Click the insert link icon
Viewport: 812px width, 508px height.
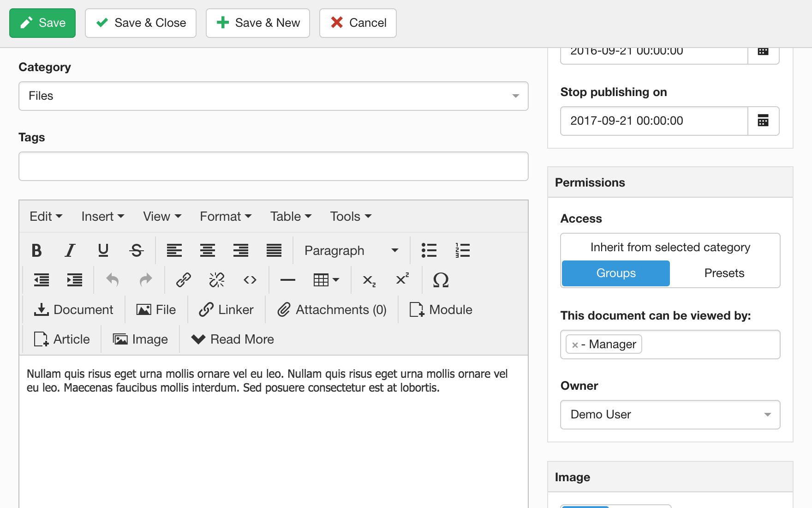(x=183, y=280)
